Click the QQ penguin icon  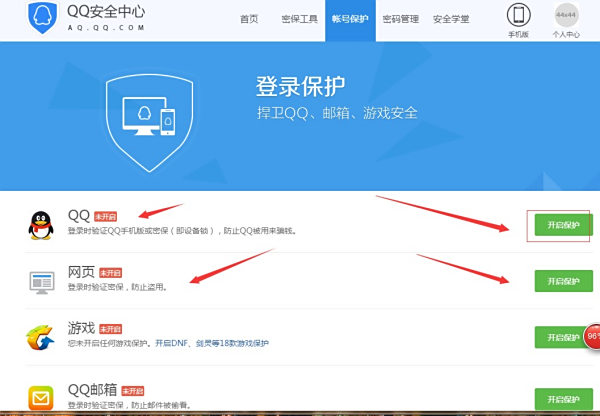(41, 225)
